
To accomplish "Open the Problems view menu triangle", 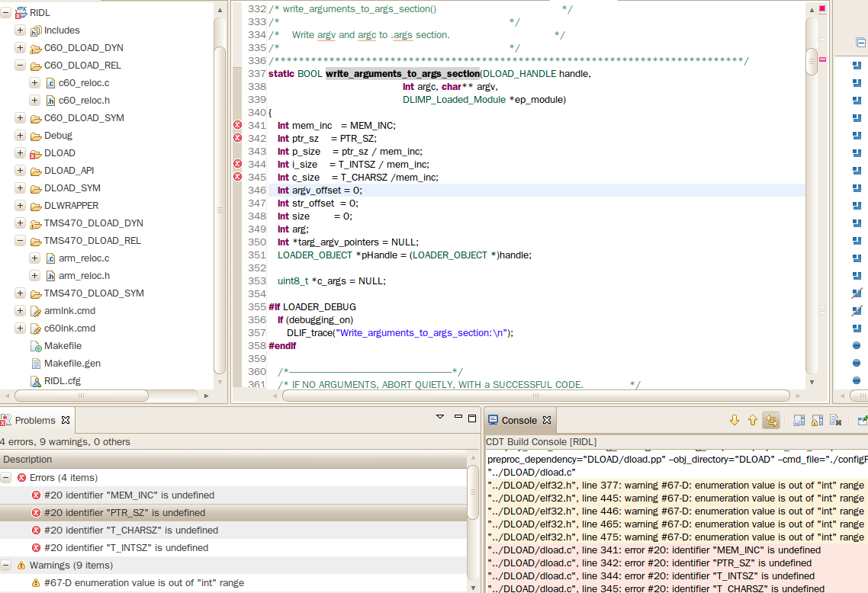I will [x=439, y=417].
